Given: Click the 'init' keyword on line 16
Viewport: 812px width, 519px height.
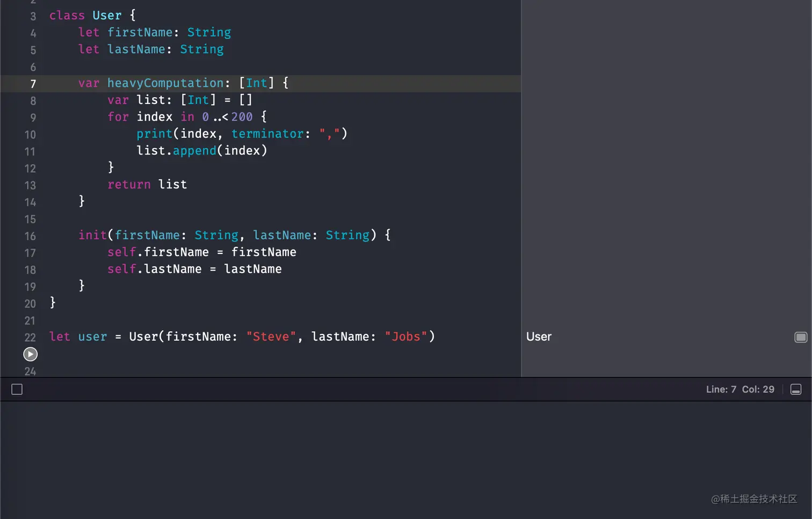Looking at the screenshot, I should point(92,235).
